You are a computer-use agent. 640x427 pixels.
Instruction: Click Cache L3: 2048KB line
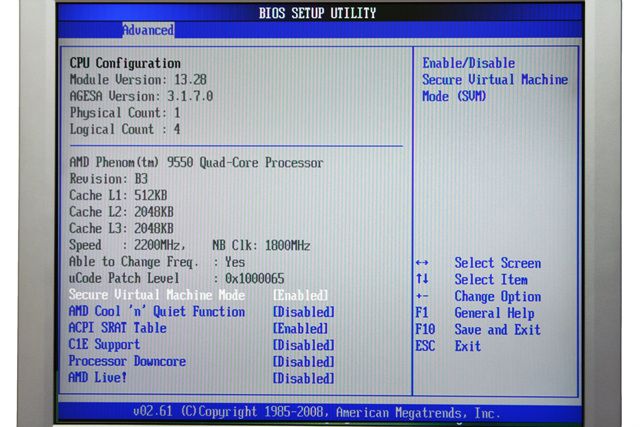click(122, 229)
